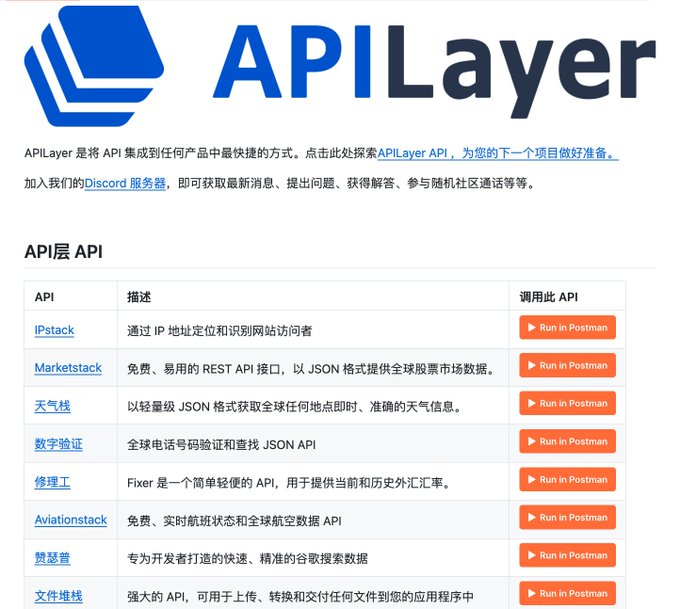
Task: Select text 全球电话号码验证和查找 JSON API
Action: click(221, 445)
